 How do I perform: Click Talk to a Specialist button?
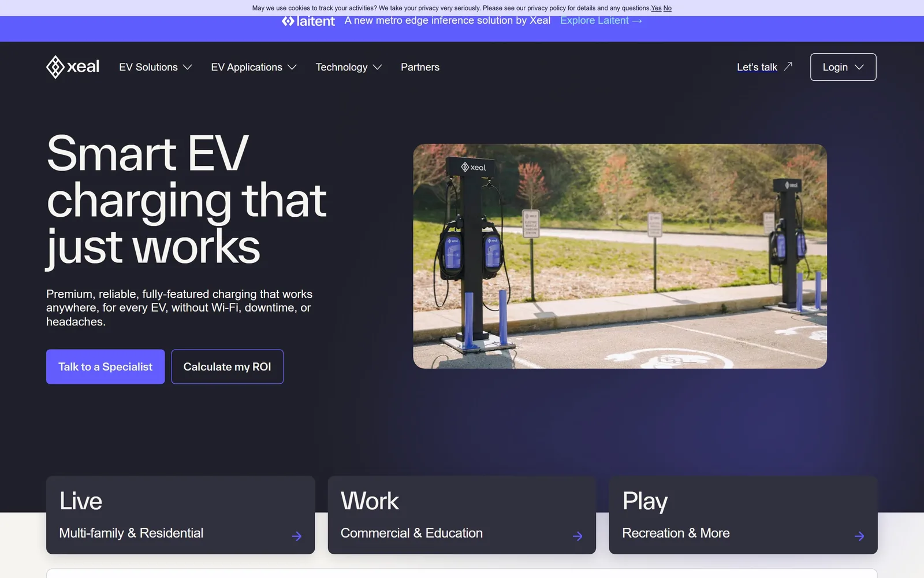(106, 366)
